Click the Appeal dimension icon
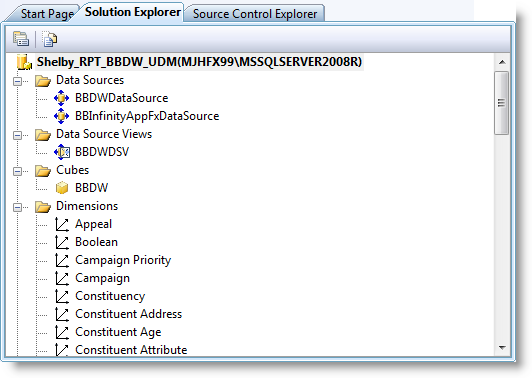This screenshot has height=378, width=532. [62, 224]
